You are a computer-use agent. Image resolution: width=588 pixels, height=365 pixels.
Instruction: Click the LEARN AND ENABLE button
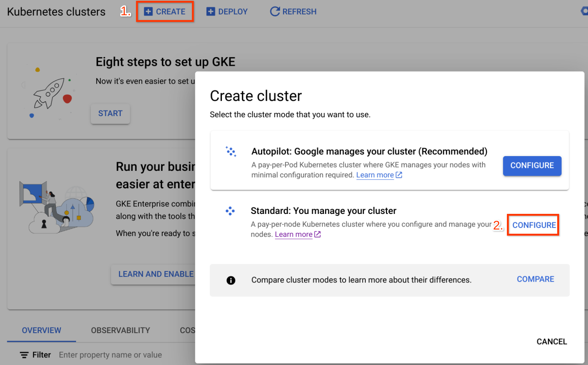(x=155, y=274)
